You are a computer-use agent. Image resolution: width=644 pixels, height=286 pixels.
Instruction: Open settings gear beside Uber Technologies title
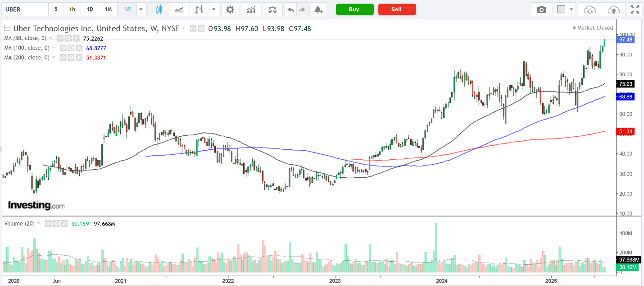(200, 28)
